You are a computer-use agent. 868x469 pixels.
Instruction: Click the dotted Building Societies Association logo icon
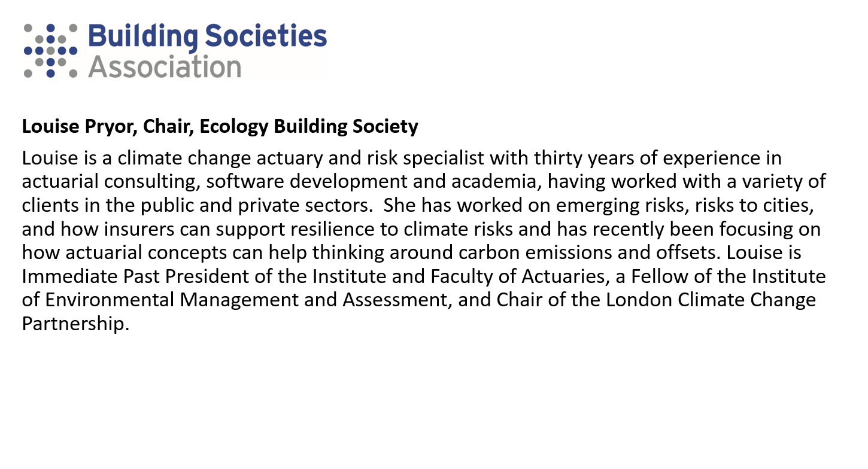pos(51,51)
